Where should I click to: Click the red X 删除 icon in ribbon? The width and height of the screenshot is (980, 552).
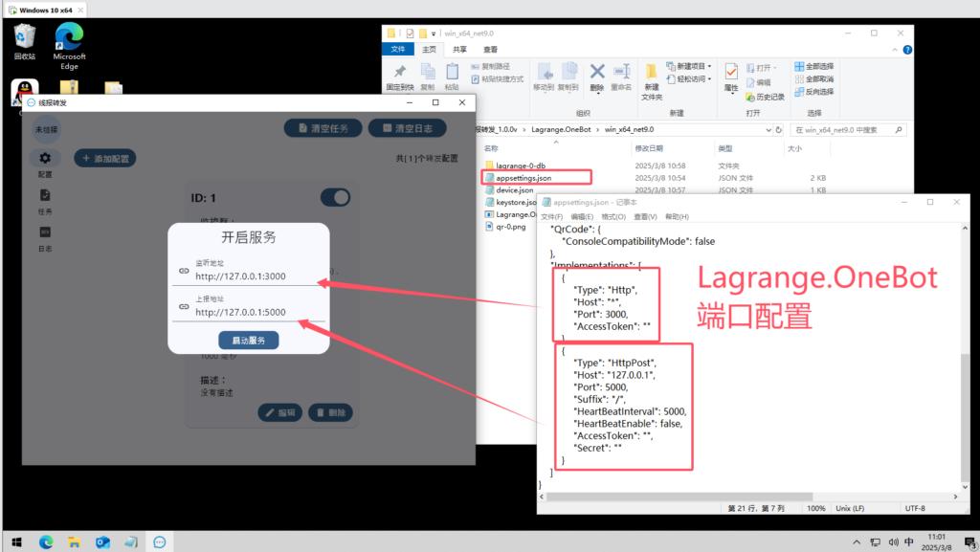tap(596, 73)
